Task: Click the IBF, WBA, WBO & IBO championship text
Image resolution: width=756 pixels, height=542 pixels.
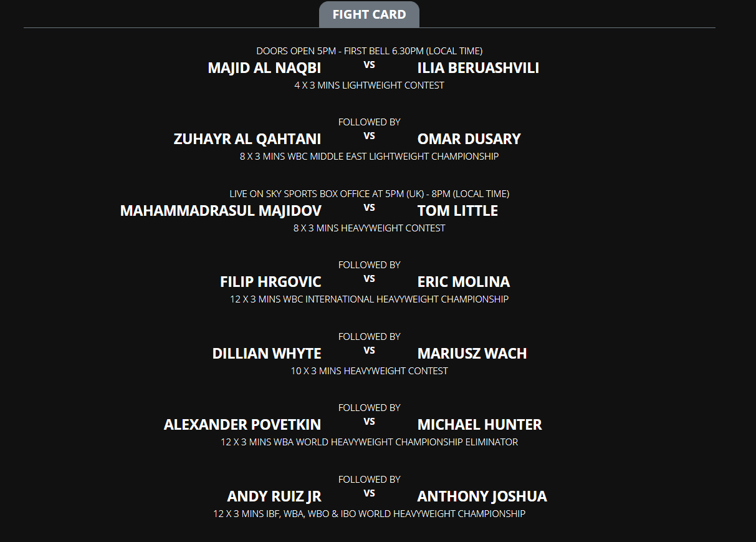Action: 369,514
